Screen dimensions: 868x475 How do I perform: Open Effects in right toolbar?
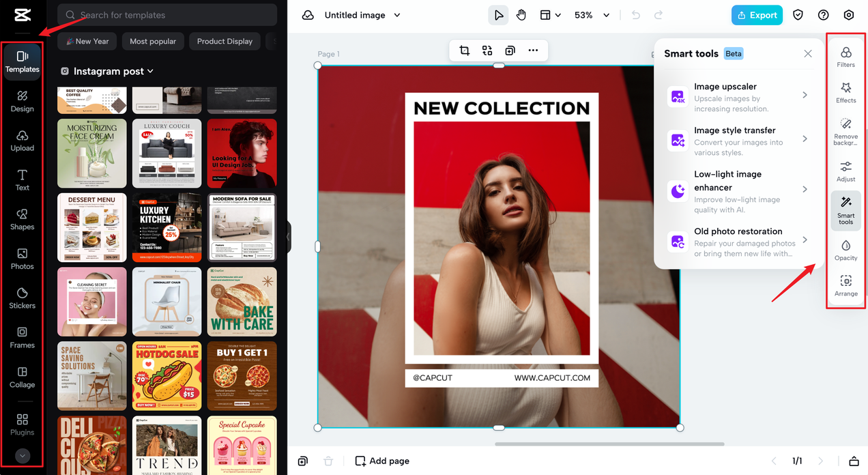click(x=845, y=93)
